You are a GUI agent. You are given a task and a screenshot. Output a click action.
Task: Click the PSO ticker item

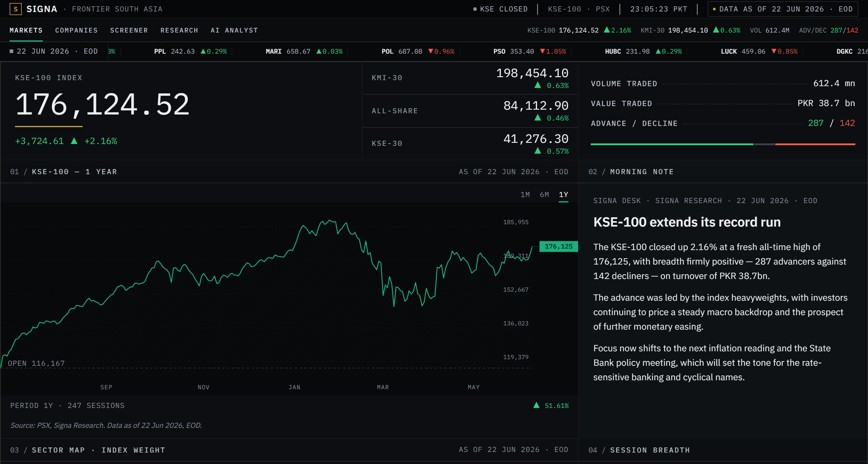tap(530, 52)
